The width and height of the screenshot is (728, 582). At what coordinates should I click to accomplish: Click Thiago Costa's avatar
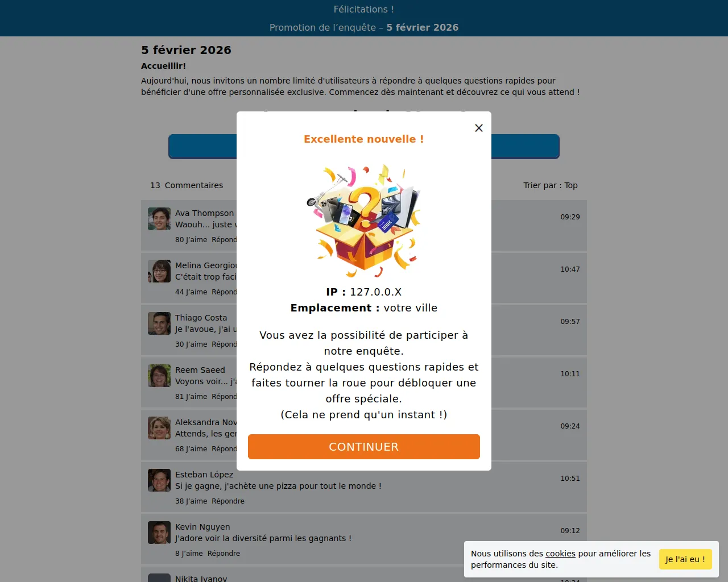click(159, 323)
